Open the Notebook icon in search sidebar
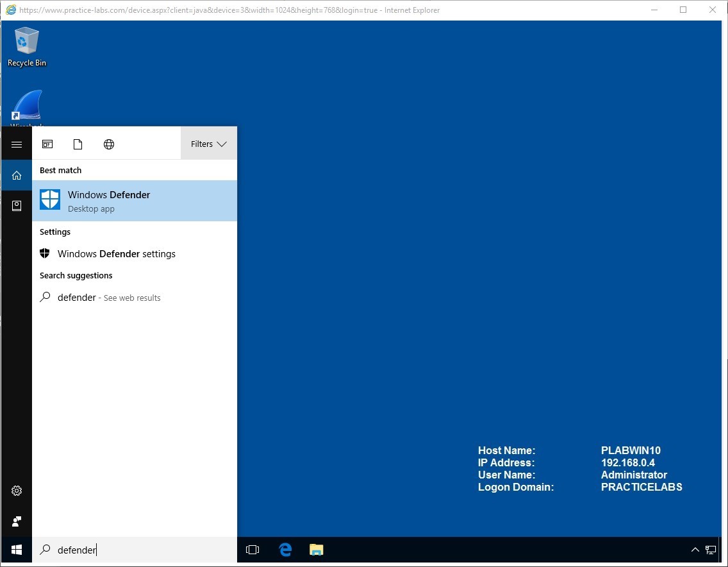Screen dimensions: 728x567 (16, 206)
